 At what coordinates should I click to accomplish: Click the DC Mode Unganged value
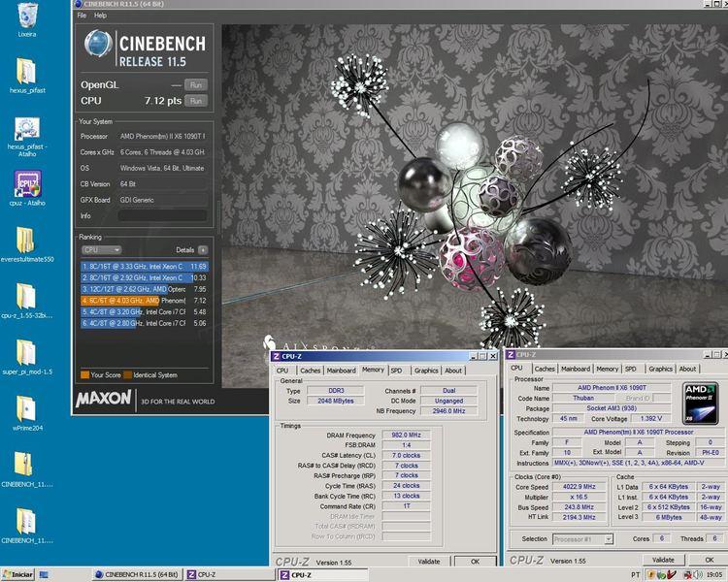click(x=448, y=401)
